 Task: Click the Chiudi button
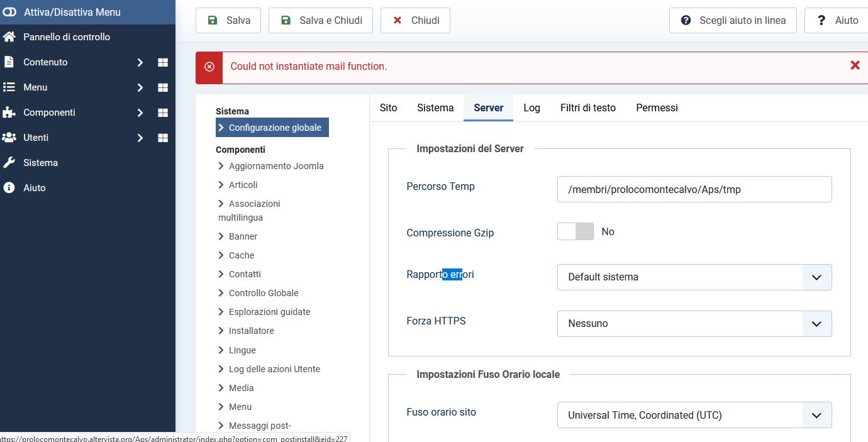click(415, 20)
